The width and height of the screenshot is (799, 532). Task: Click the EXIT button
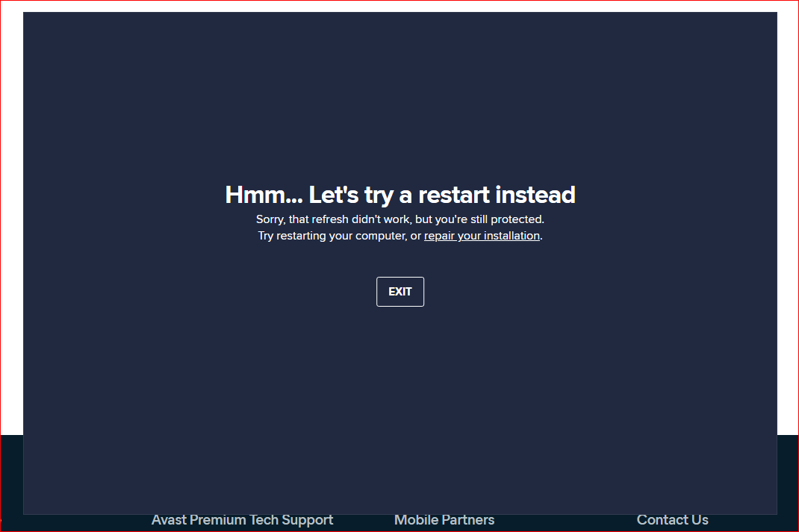pyautogui.click(x=399, y=292)
